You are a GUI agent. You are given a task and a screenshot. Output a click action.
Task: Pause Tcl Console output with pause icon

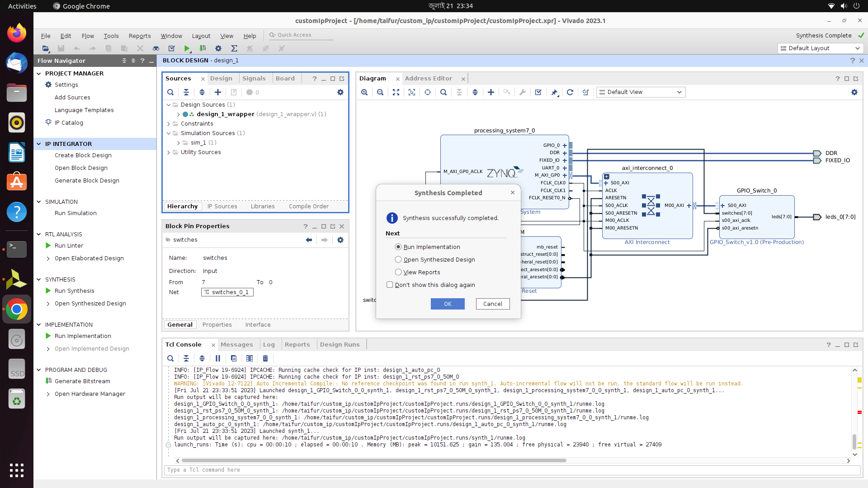pos(218,358)
